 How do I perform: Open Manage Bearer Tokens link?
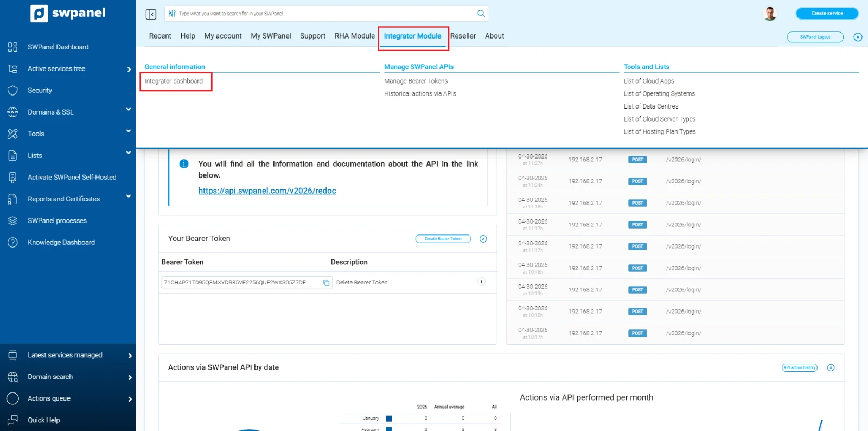[x=416, y=81]
